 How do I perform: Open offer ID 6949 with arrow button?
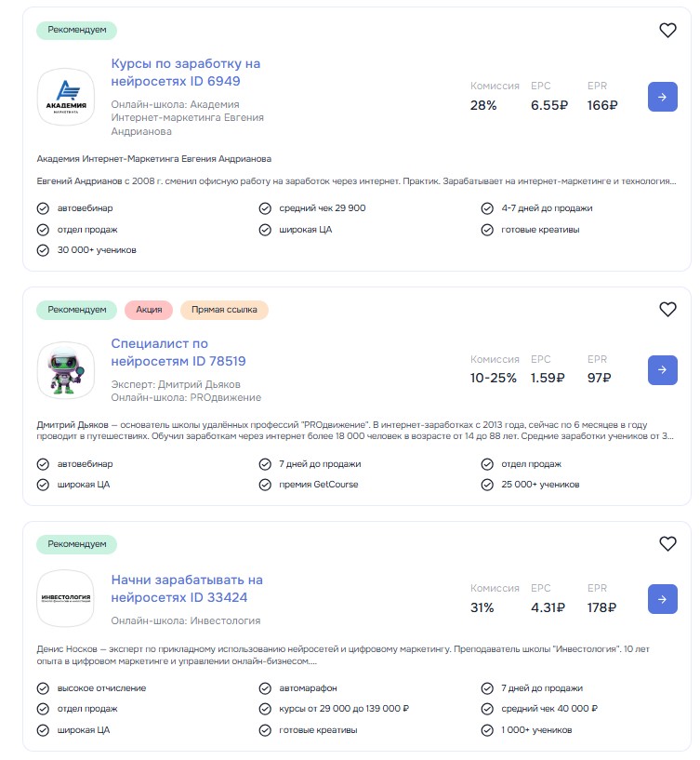click(x=662, y=97)
